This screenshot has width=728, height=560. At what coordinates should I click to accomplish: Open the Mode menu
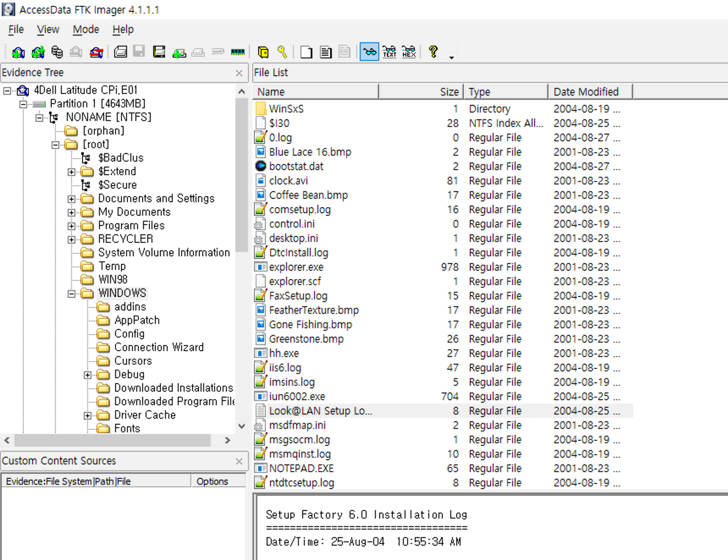(x=86, y=30)
